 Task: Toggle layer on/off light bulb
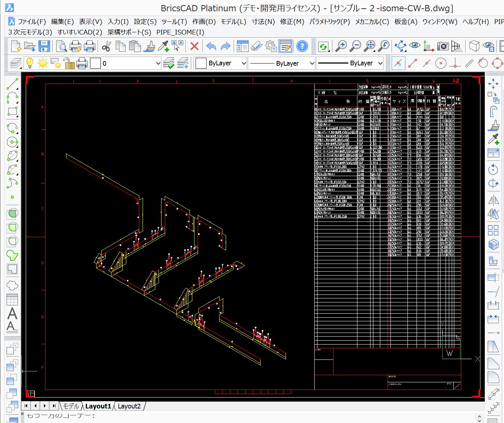click(x=30, y=63)
